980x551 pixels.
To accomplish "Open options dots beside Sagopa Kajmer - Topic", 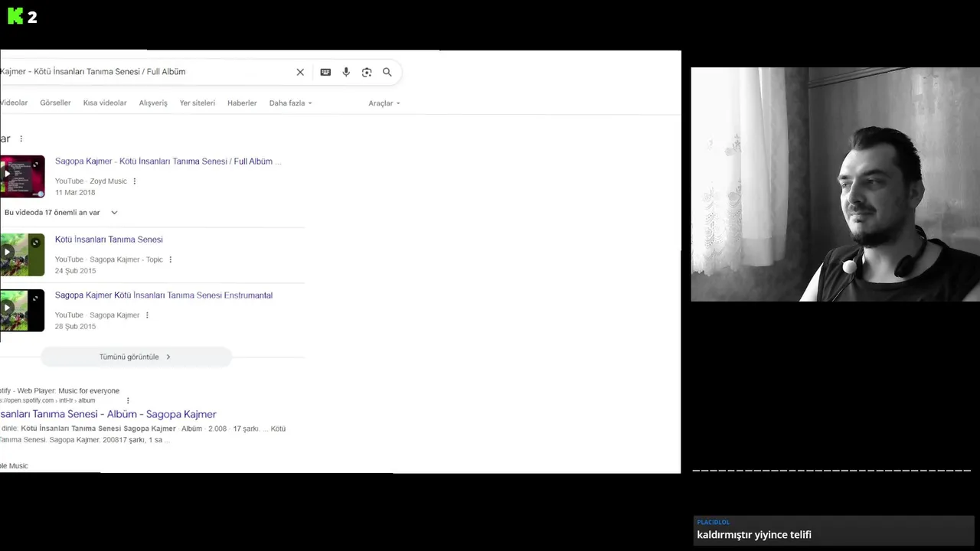I will coord(170,259).
